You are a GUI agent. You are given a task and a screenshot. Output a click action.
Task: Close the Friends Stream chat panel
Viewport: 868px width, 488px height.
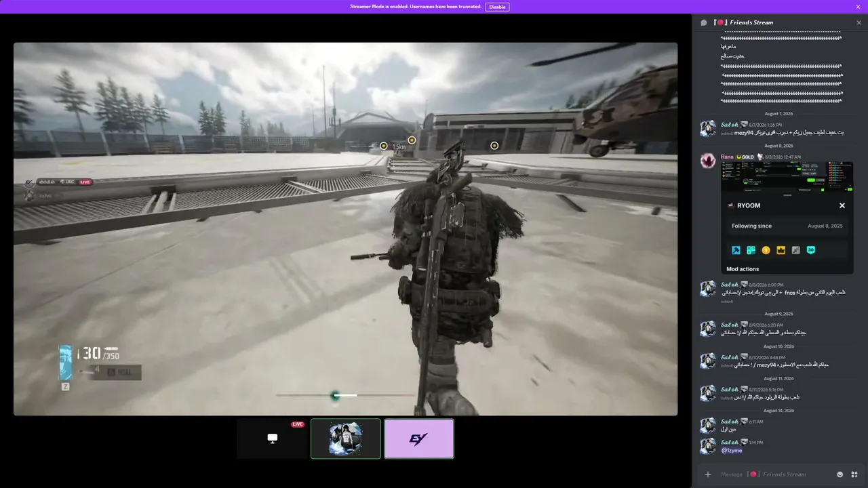[x=859, y=22]
